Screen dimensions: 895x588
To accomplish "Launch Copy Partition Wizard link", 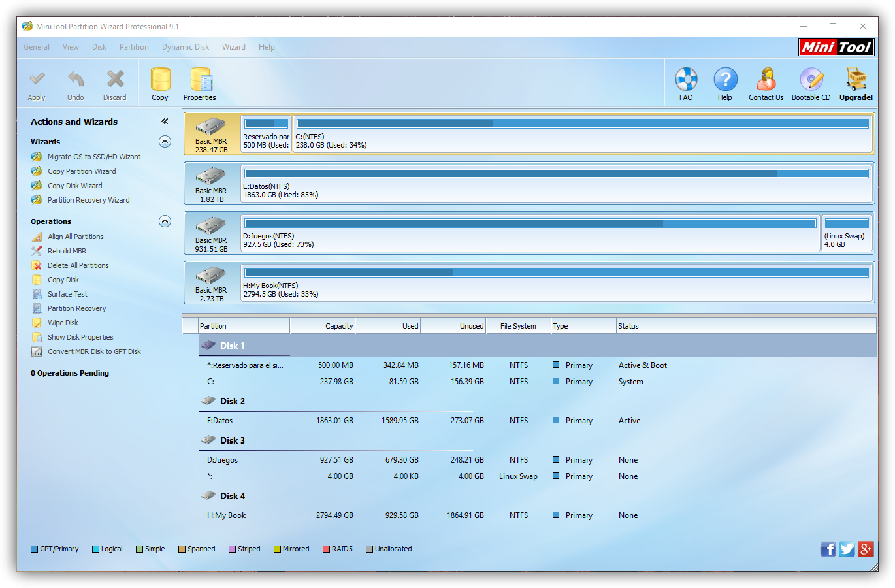I will coord(82,171).
